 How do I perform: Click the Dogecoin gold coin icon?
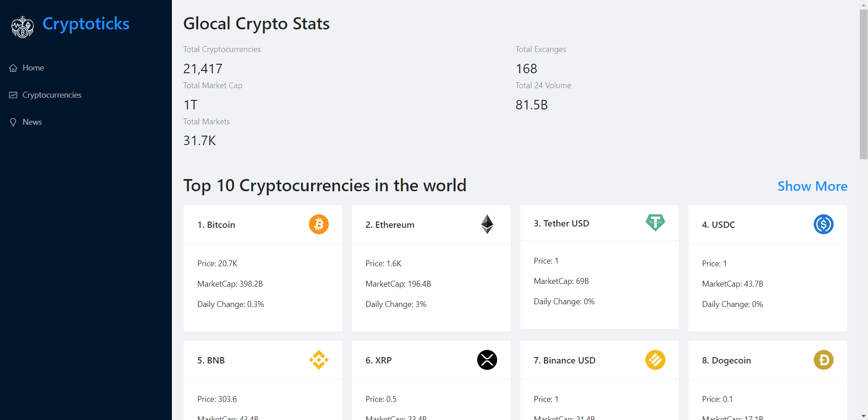click(824, 360)
